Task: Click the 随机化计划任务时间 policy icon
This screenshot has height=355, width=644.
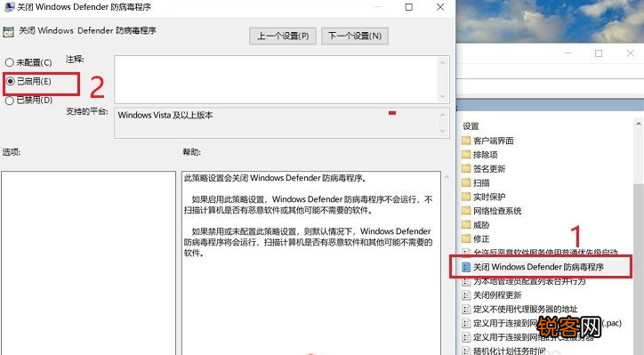Action: coord(466,351)
